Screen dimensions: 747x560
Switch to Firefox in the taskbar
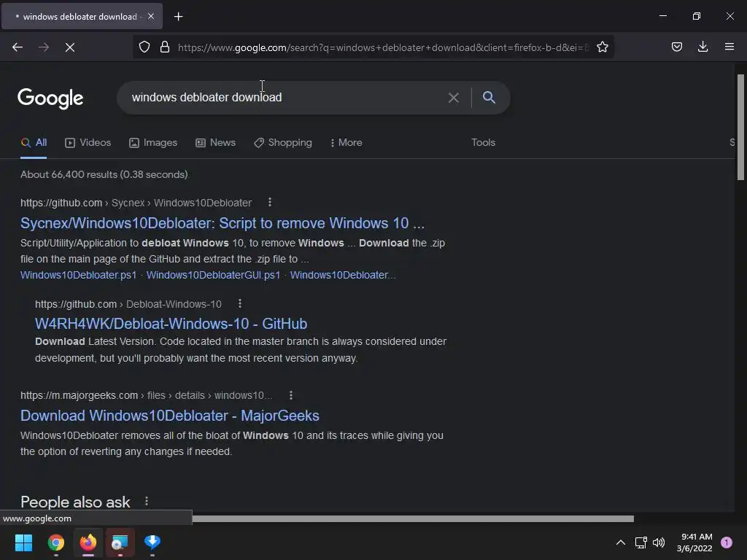88,542
